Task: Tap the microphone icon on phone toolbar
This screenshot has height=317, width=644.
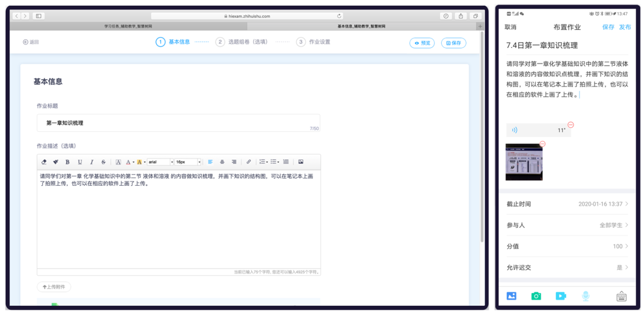Action: 586,296
